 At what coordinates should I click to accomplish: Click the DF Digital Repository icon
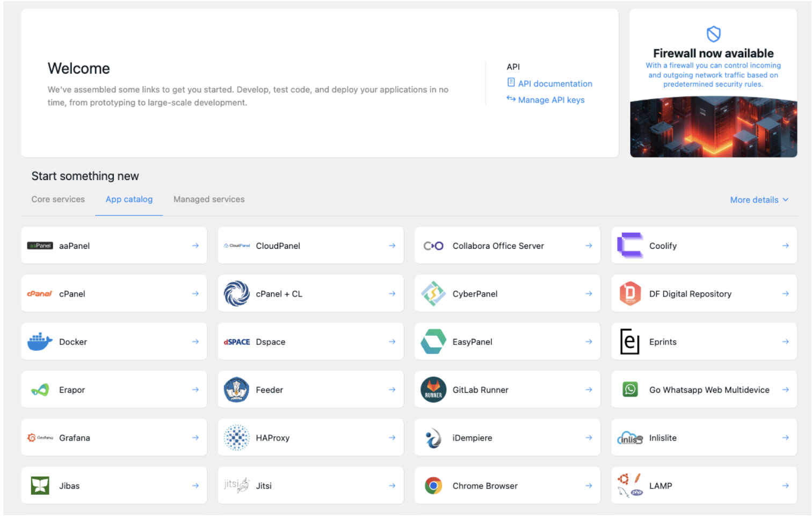pos(630,293)
